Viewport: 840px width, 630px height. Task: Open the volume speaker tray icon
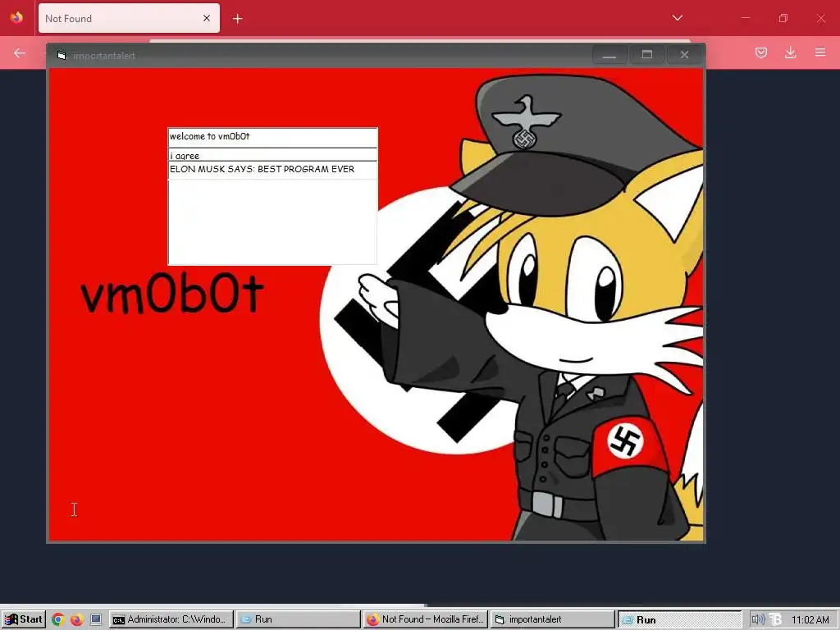758,620
